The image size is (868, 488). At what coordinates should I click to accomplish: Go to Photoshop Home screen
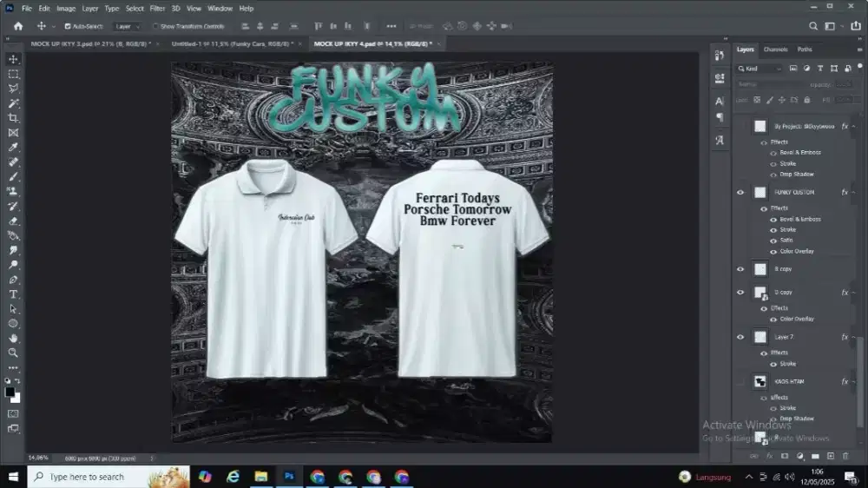[x=18, y=26]
